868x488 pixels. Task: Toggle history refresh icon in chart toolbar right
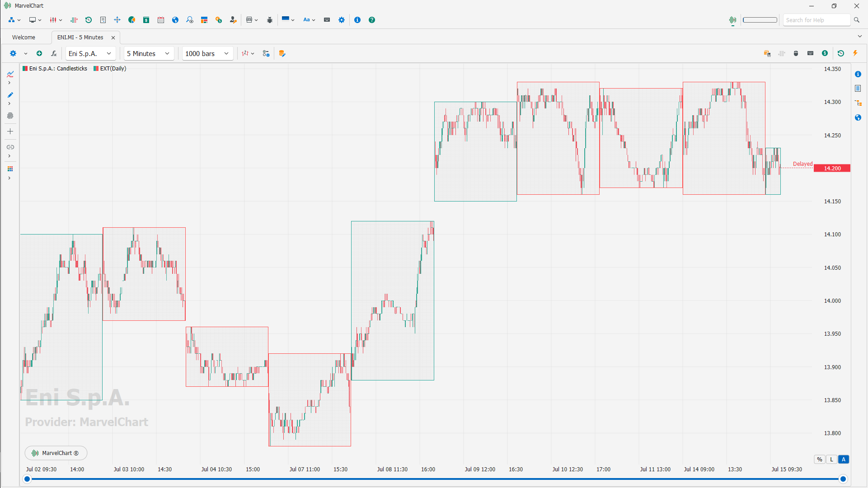tap(841, 53)
